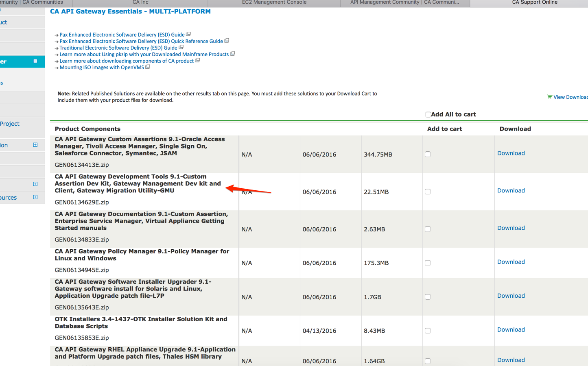
Task: Select cart checkbox for Documentation 9.1 row
Action: pos(428,229)
